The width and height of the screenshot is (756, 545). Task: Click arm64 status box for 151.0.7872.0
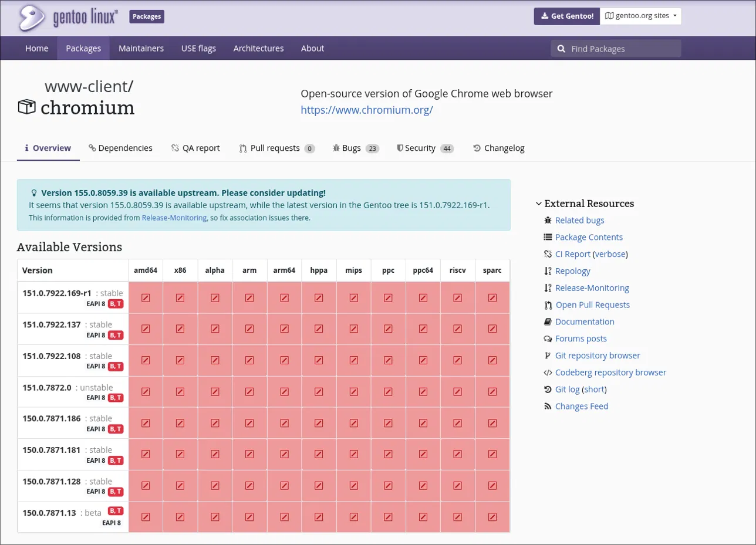[284, 392]
